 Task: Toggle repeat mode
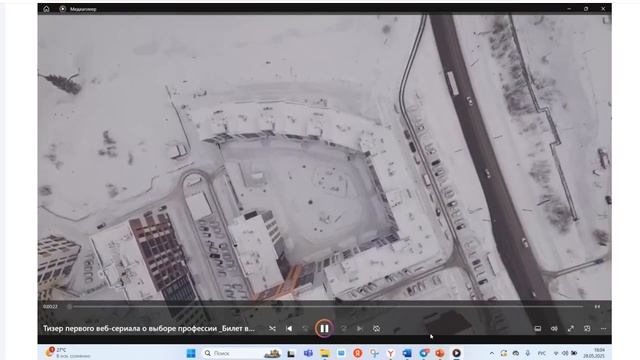click(376, 329)
